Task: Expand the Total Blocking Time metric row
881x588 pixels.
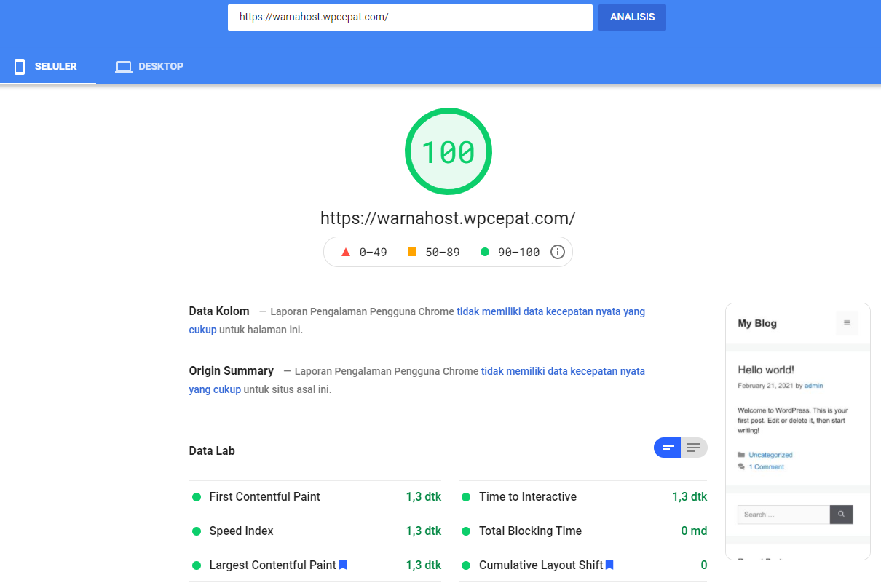Action: point(582,531)
